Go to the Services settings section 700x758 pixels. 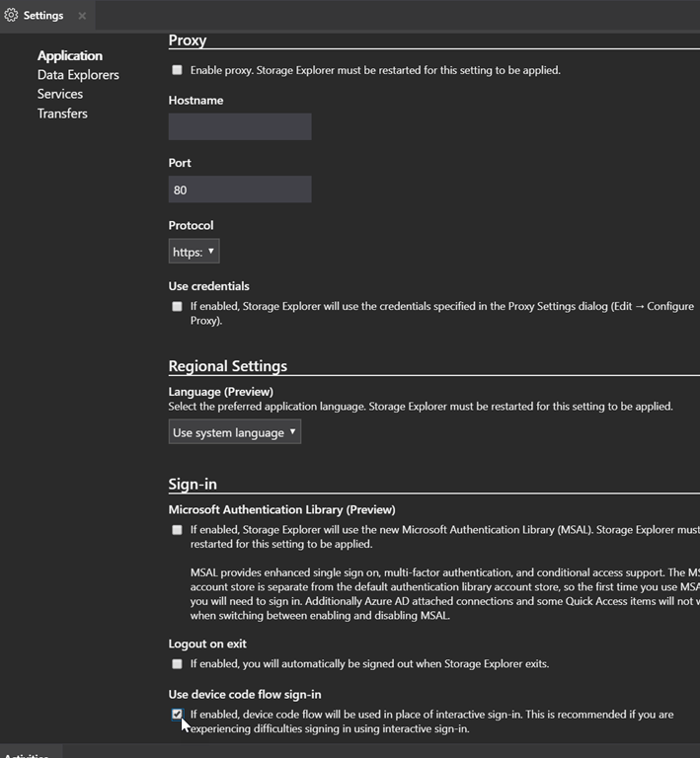pyautogui.click(x=60, y=94)
